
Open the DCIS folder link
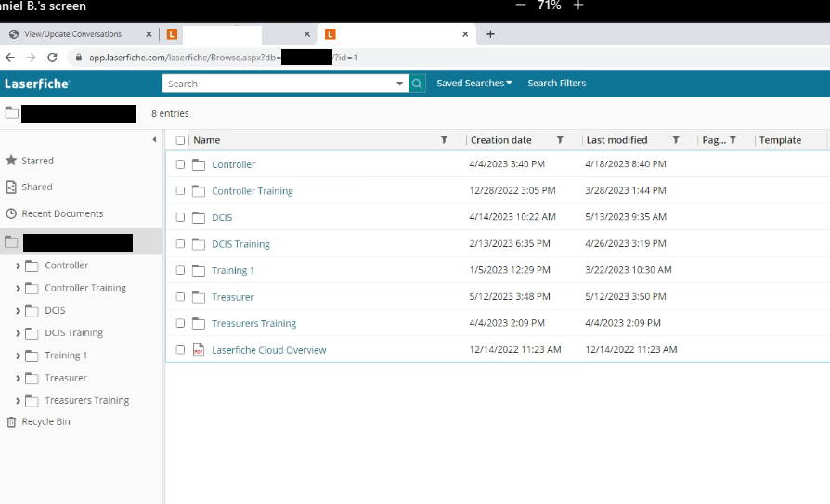click(x=222, y=217)
